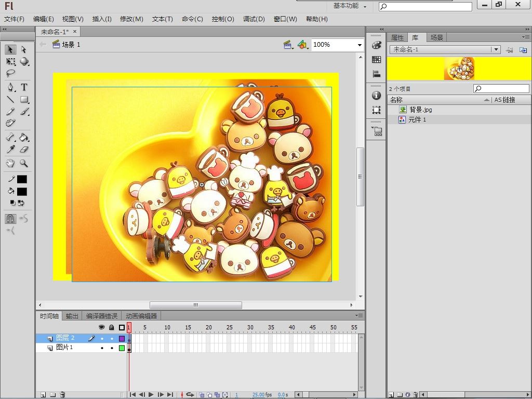Go to first frame button

(132, 395)
